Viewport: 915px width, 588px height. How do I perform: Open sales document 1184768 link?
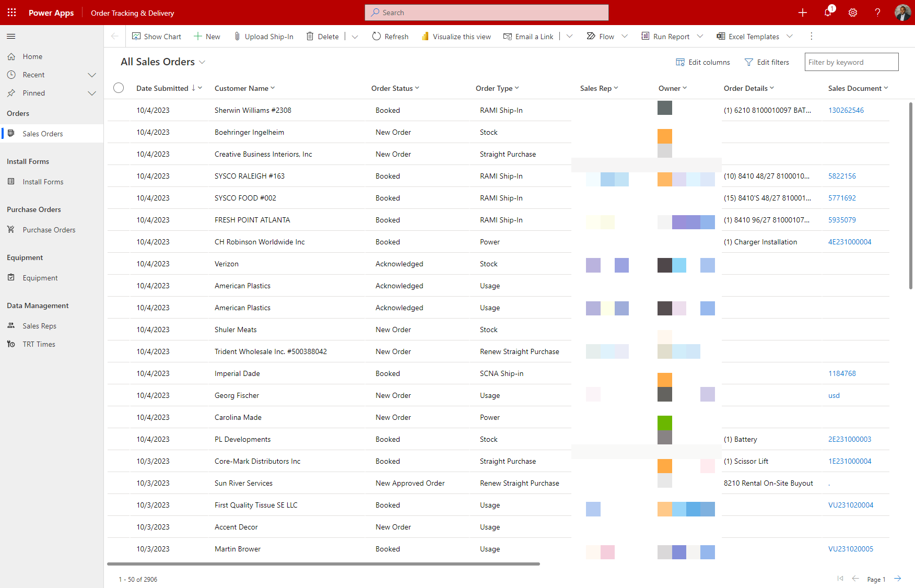842,373
